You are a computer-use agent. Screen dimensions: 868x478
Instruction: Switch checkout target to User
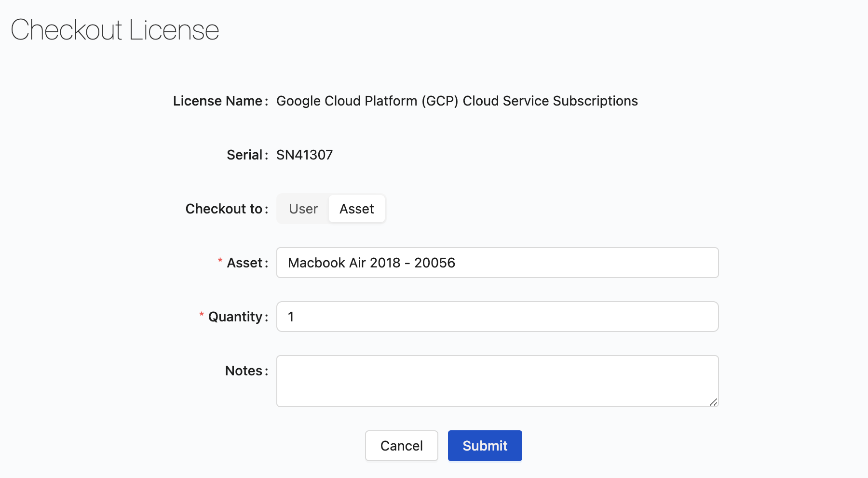(303, 209)
